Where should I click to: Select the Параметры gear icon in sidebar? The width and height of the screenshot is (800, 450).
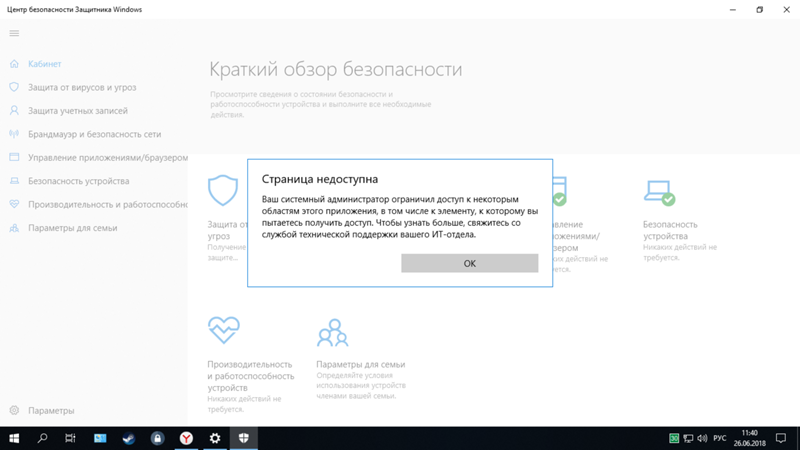(x=14, y=410)
